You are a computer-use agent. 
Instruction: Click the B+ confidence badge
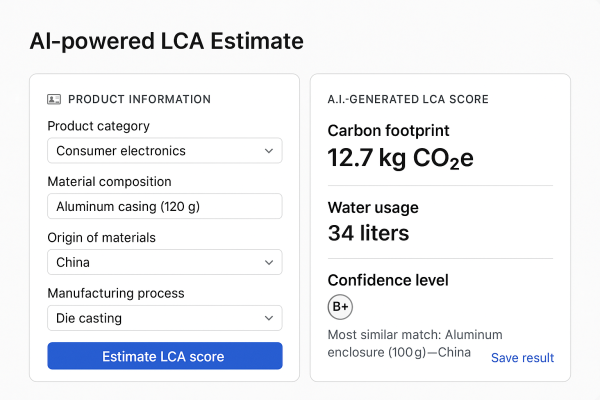pos(340,307)
